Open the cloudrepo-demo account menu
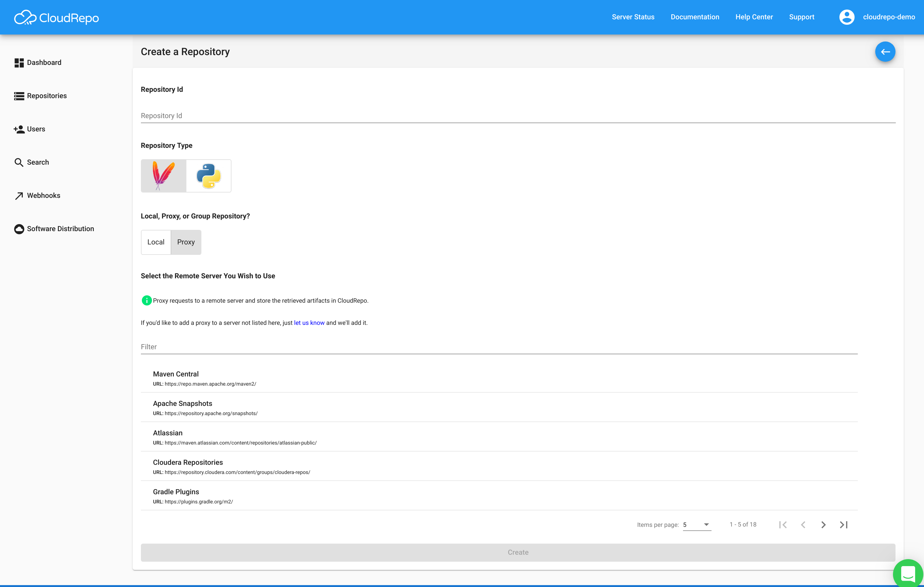 [889, 17]
